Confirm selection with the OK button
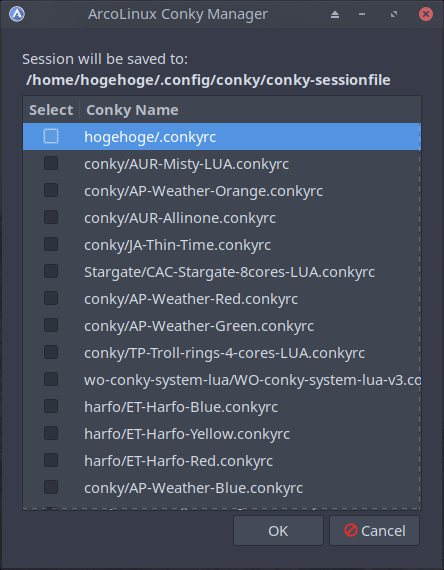This screenshot has height=570, width=444. (278, 531)
